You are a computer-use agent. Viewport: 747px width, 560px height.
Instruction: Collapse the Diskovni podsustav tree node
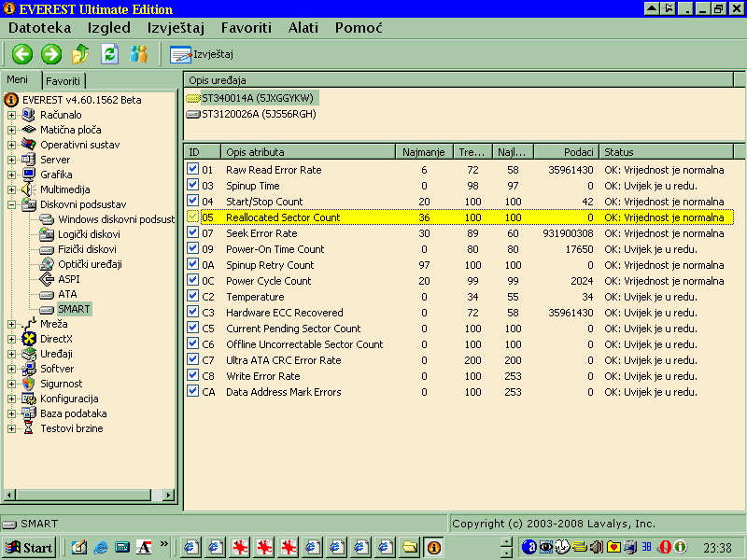click(x=12, y=204)
